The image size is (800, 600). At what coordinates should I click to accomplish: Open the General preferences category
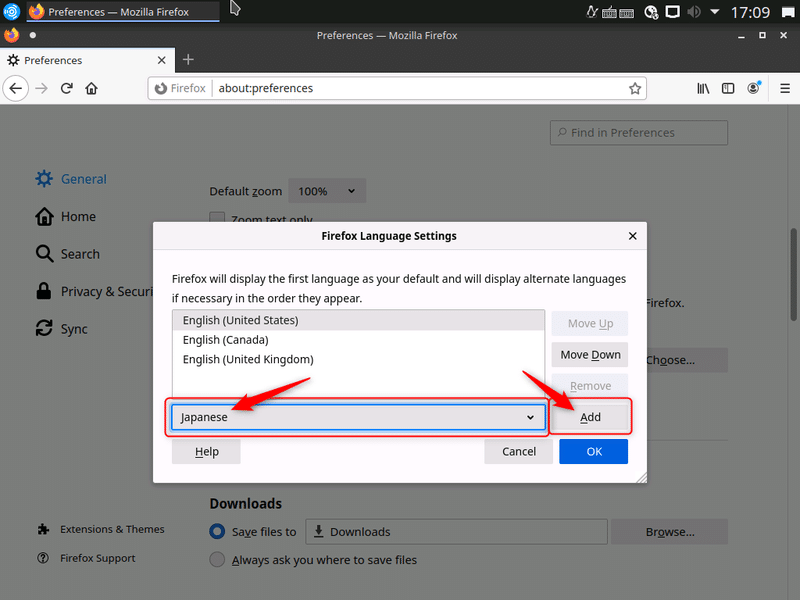point(71,179)
